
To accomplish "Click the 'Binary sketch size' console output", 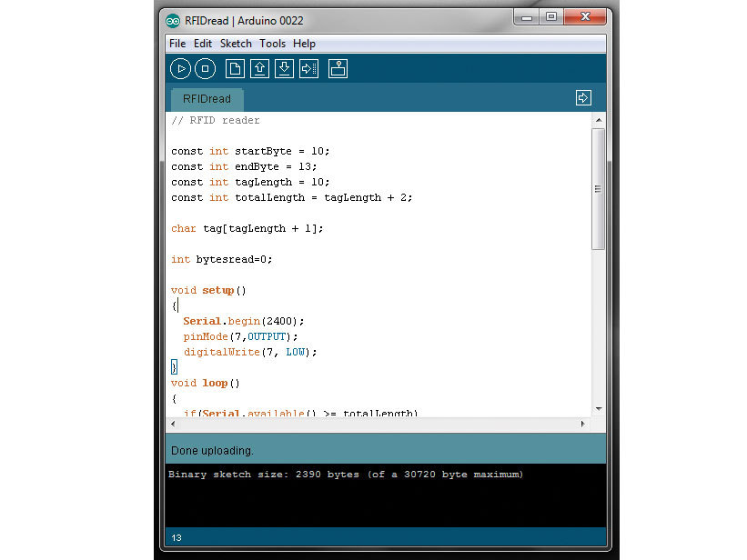I will click(346, 475).
